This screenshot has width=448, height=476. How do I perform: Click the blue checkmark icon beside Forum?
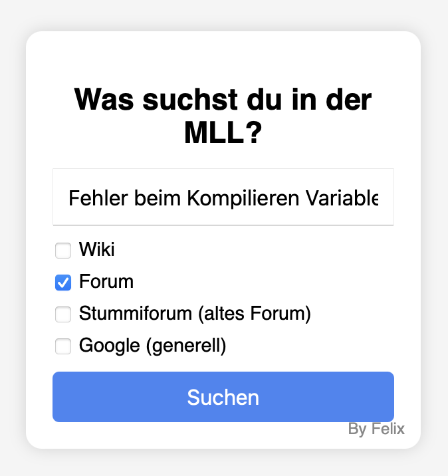[63, 283]
